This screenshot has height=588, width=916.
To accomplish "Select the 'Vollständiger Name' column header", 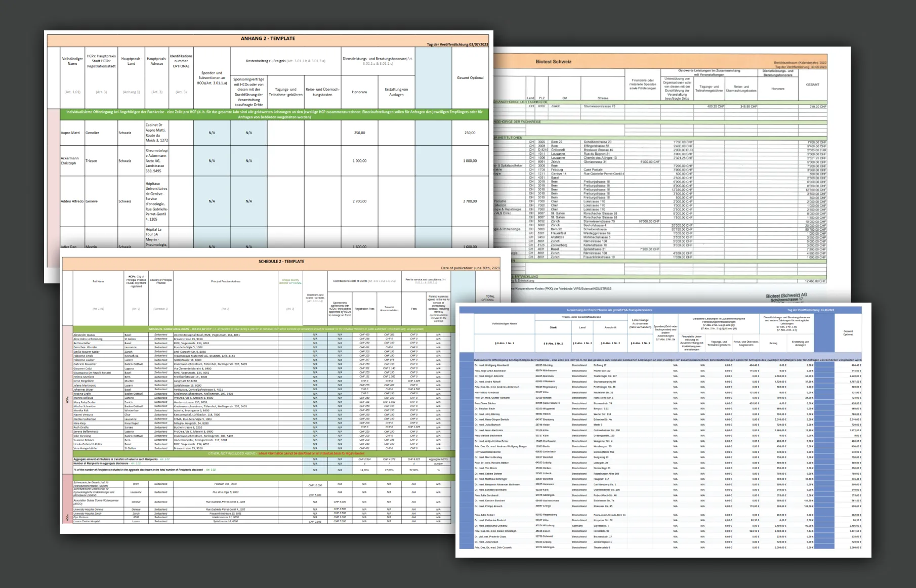I will tap(72, 61).
